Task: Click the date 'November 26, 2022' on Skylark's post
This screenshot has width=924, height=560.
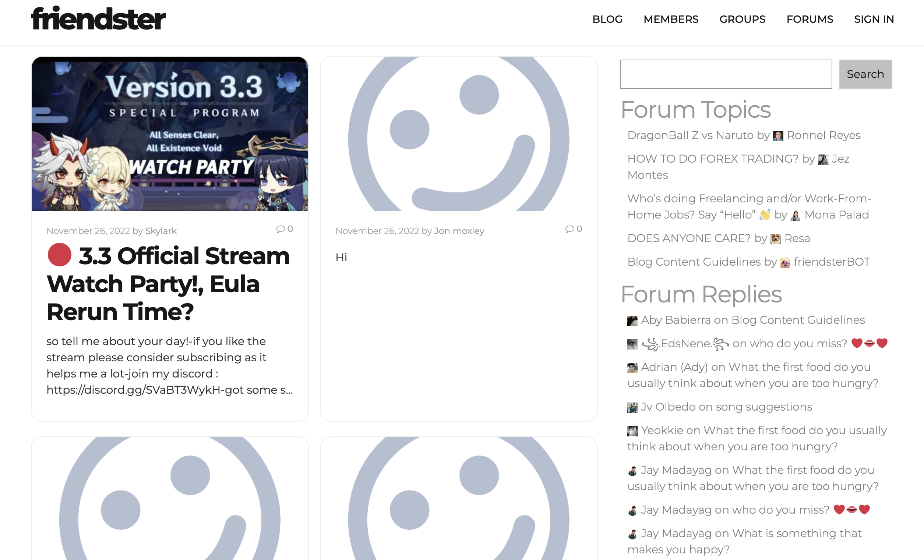Action: pos(88,231)
